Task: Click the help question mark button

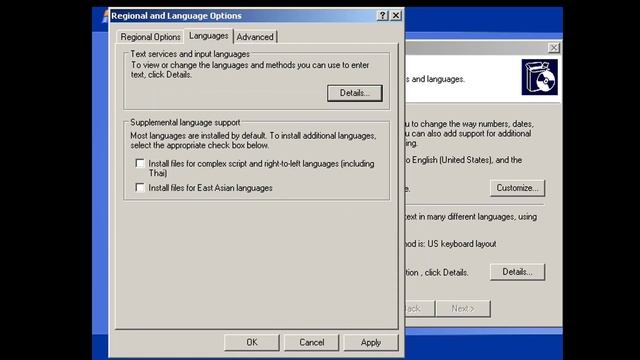Action: tap(382, 16)
